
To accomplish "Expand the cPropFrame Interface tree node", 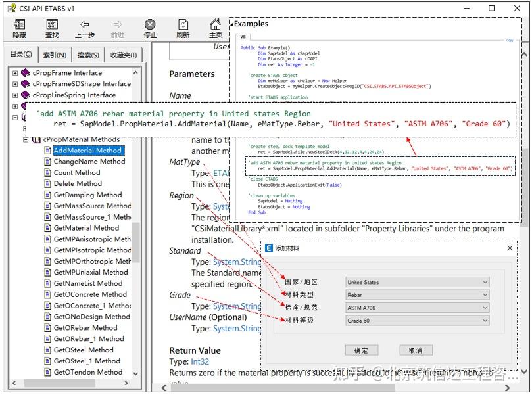I will (x=14, y=72).
